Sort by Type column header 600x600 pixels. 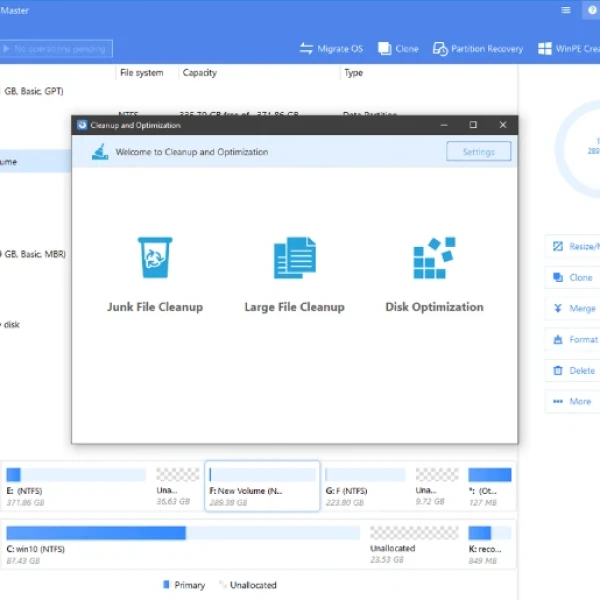(353, 73)
